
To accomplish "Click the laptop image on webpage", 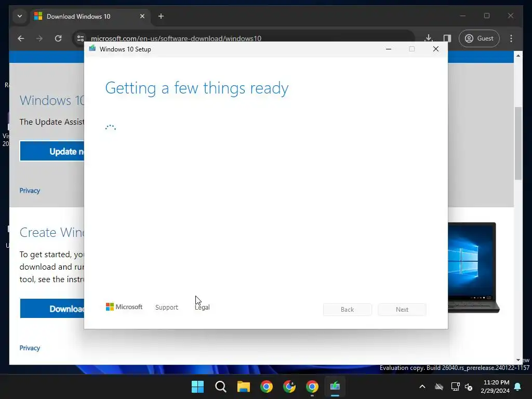I will coord(474,268).
